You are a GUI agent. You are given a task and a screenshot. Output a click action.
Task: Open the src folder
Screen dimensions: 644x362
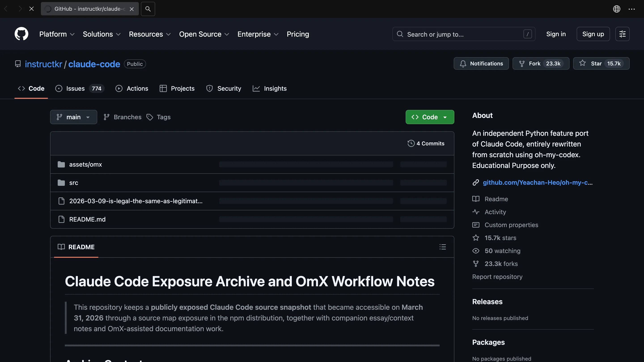(74, 183)
